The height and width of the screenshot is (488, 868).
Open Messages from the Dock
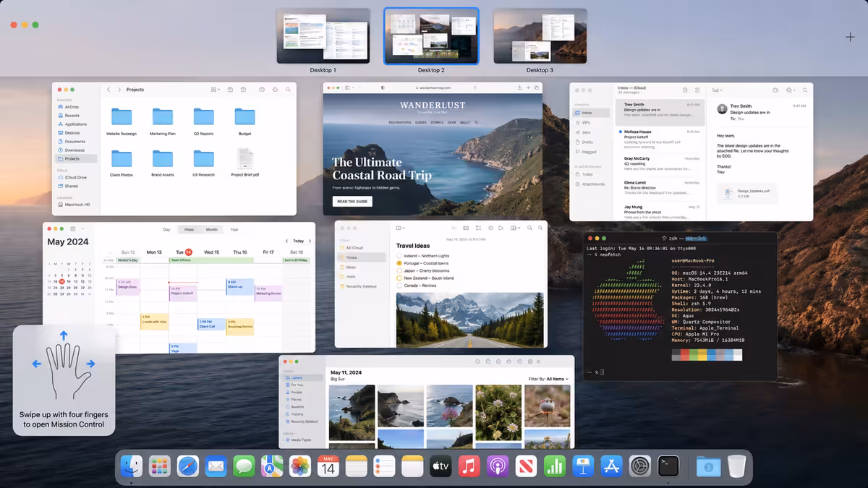tap(244, 466)
